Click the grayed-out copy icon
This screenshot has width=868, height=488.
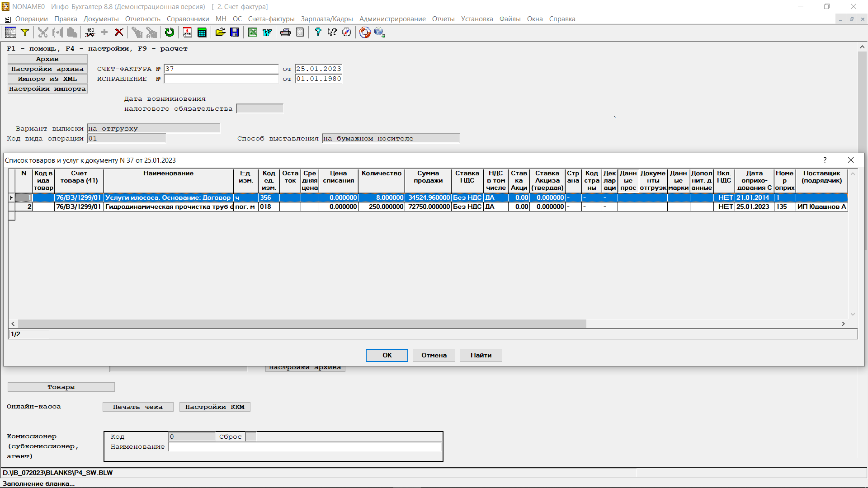[x=57, y=32]
